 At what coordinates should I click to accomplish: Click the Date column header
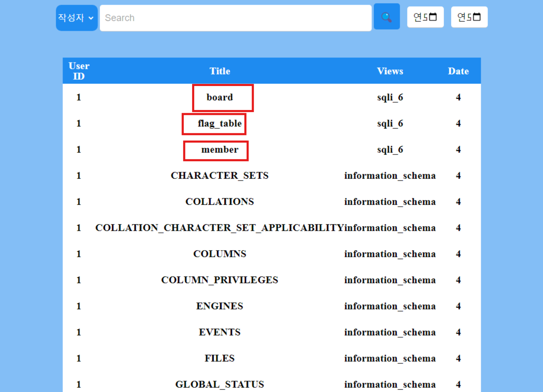pos(458,71)
